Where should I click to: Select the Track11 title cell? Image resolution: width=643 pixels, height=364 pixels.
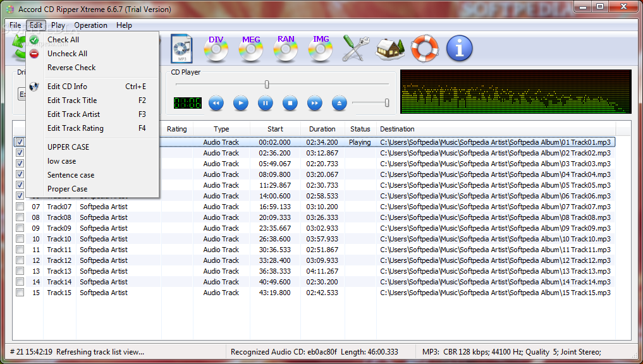59,249
